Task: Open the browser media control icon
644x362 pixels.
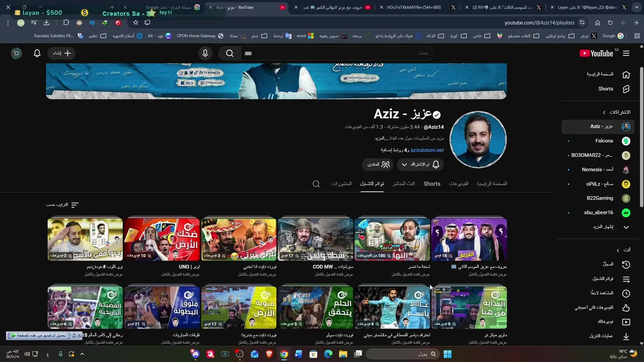Action: tap(33, 23)
